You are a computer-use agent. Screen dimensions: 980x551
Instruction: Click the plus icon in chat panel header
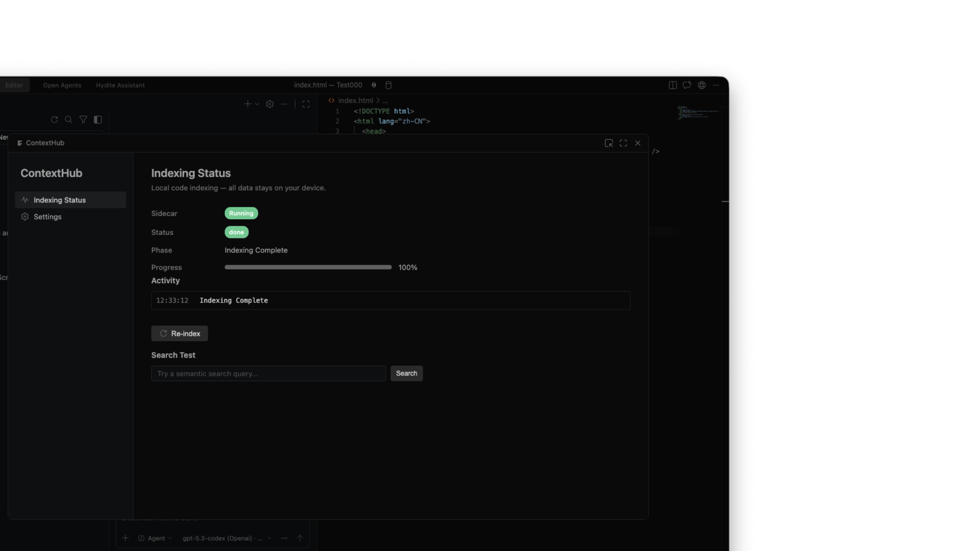point(248,104)
